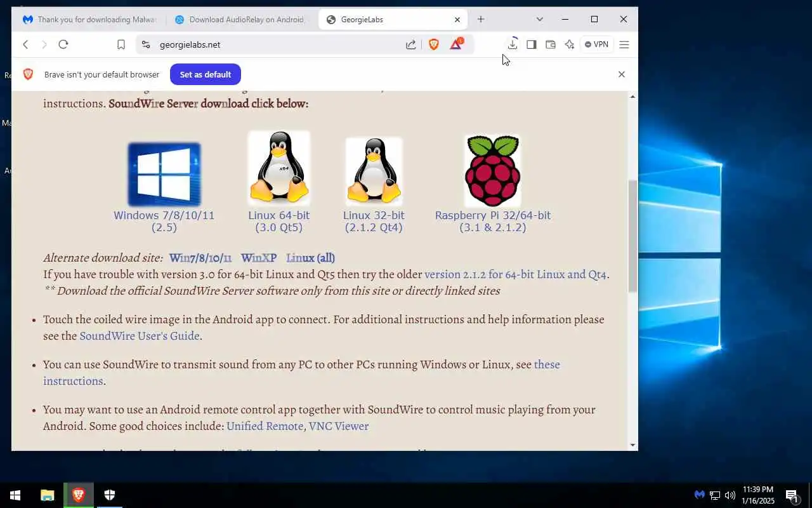Viewport: 812px width, 508px height.
Task: Share this page via share icon
Action: click(411, 44)
